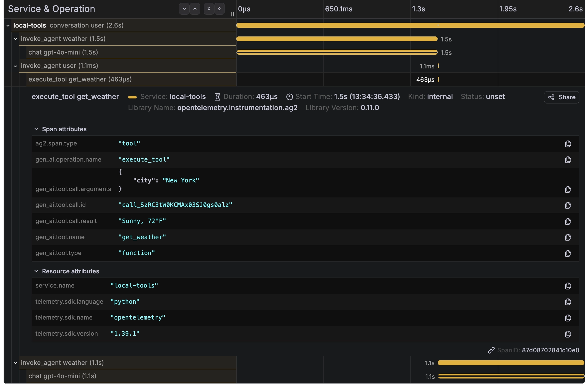This screenshot has width=588, height=386.
Task: Click the 1.95s timeline tick label
Action: (x=508, y=9)
